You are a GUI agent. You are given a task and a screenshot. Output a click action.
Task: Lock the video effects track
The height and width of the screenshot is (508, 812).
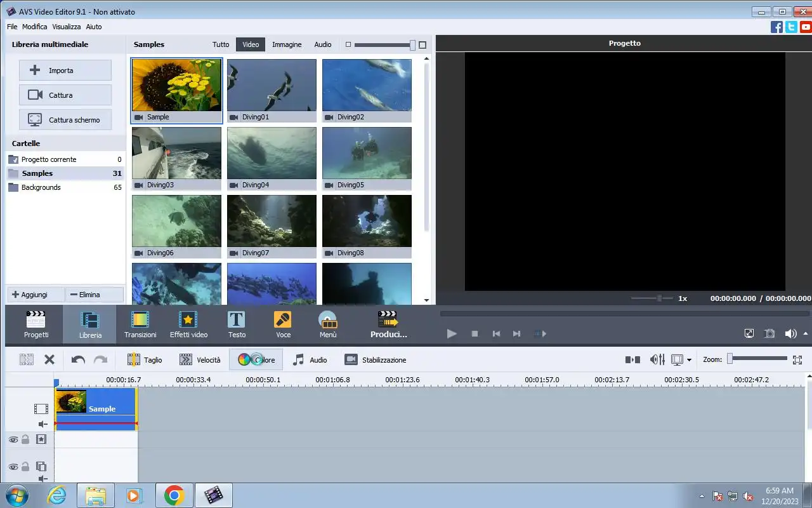coord(25,439)
